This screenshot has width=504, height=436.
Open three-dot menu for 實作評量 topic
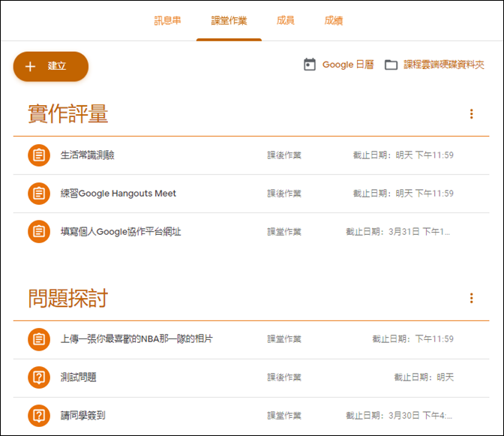(x=472, y=114)
